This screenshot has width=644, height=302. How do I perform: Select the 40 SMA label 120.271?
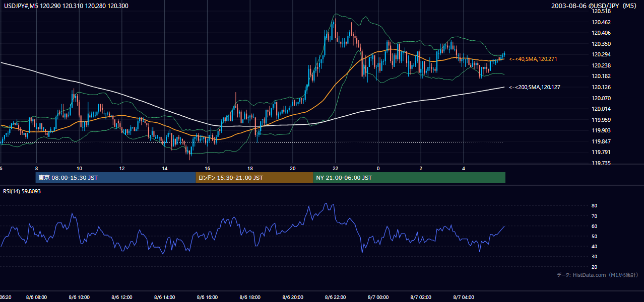pos(533,59)
